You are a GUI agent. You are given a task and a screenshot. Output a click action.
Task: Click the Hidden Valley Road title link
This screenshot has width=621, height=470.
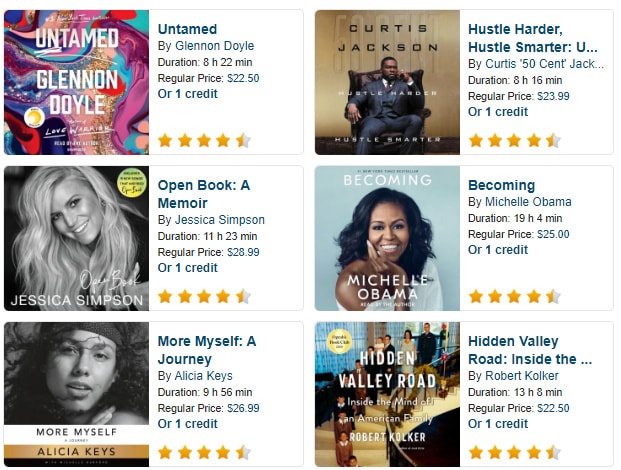tap(530, 350)
